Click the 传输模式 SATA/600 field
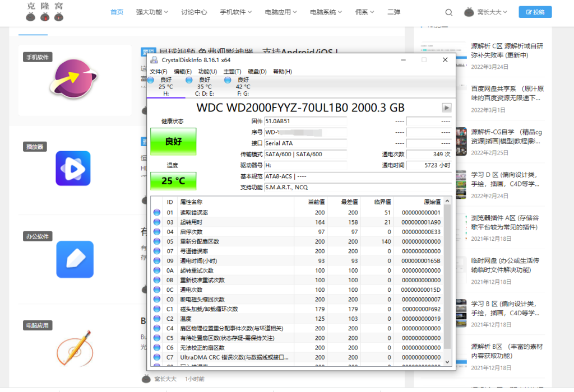Image resolution: width=574 pixels, height=392 pixels. point(305,155)
